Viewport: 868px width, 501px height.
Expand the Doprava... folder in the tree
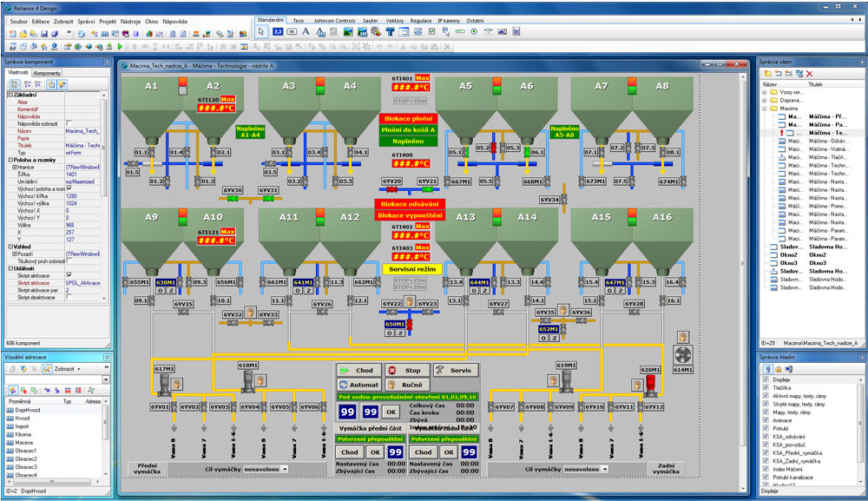[765, 101]
